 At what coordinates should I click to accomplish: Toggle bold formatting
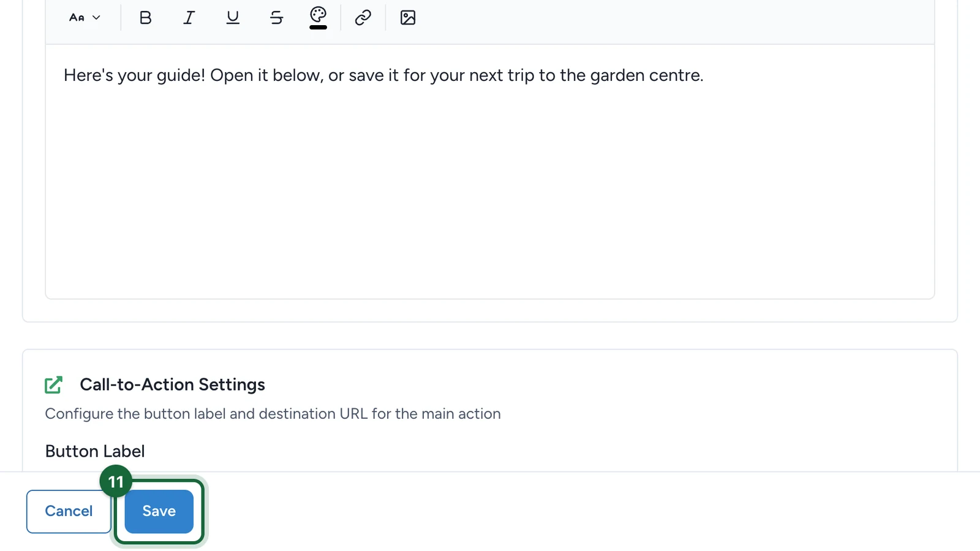click(x=145, y=18)
